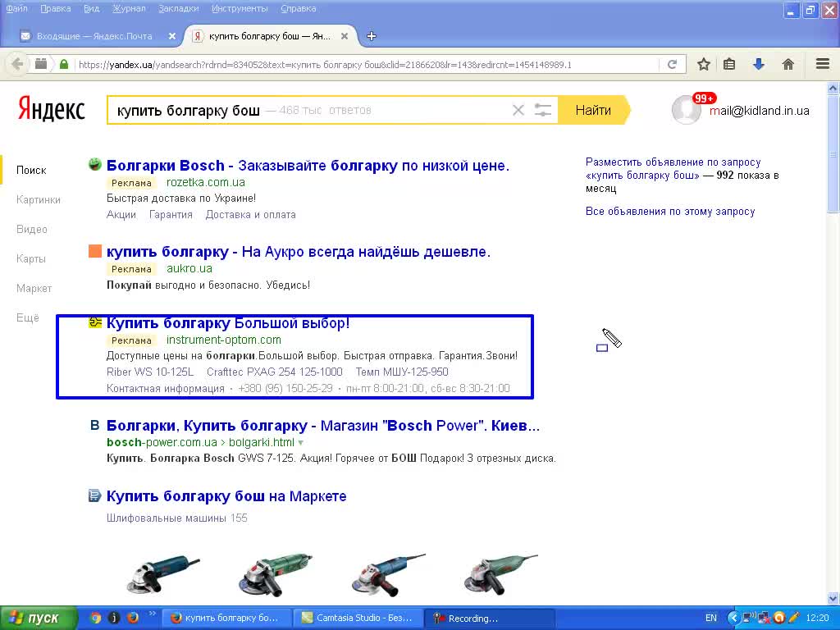Launch Firefox from the quick launch bar

tap(132, 618)
